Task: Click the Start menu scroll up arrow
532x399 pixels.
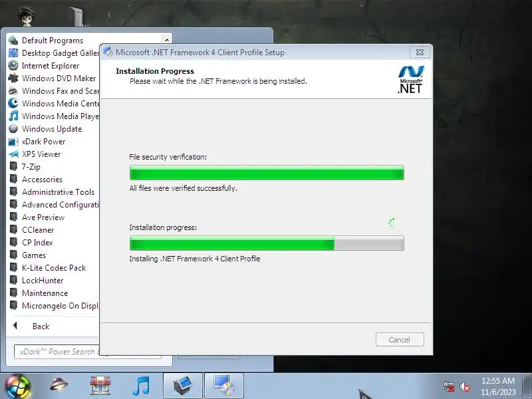Action: [167, 40]
